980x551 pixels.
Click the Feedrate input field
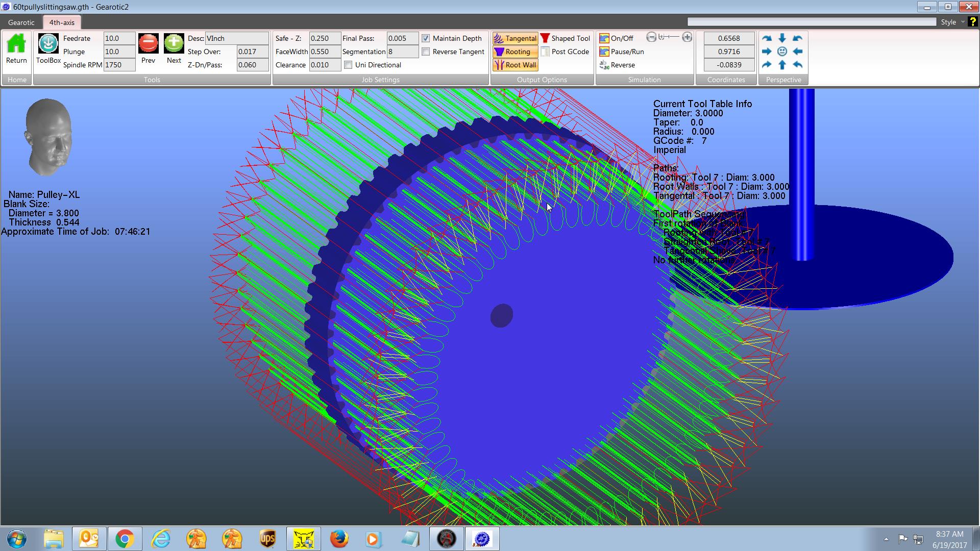119,38
